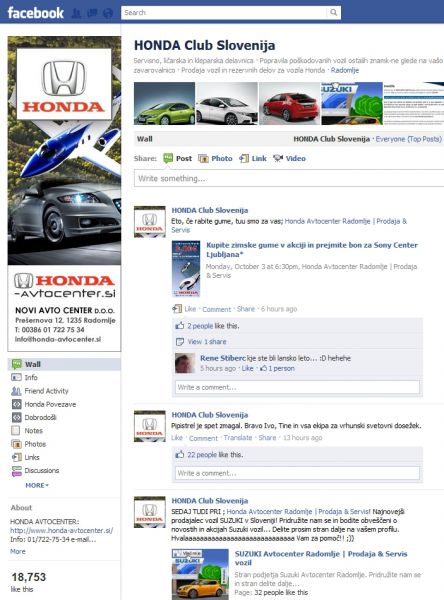The height and width of the screenshot is (600, 444).
Task: Click the Friend Activity icon in sidebar
Action: pyautogui.click(x=16, y=391)
